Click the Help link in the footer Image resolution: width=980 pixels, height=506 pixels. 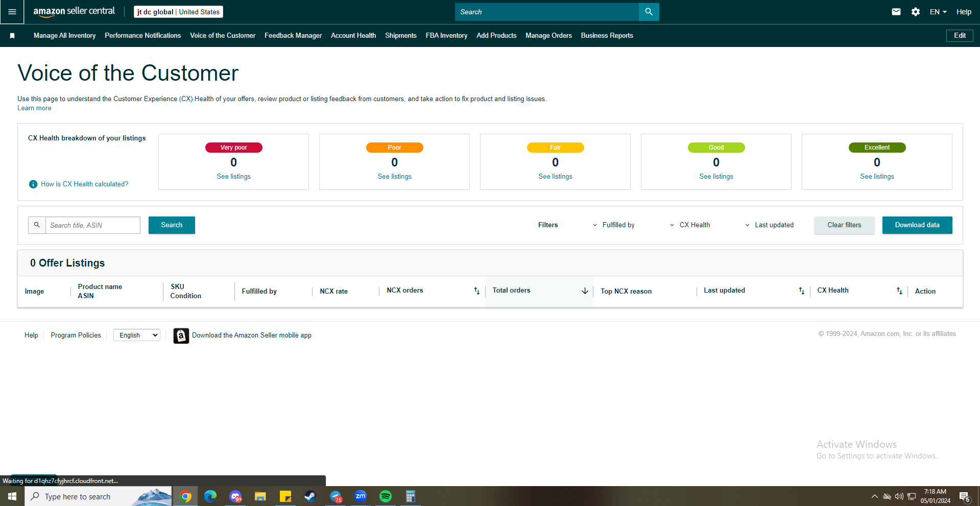pos(31,335)
